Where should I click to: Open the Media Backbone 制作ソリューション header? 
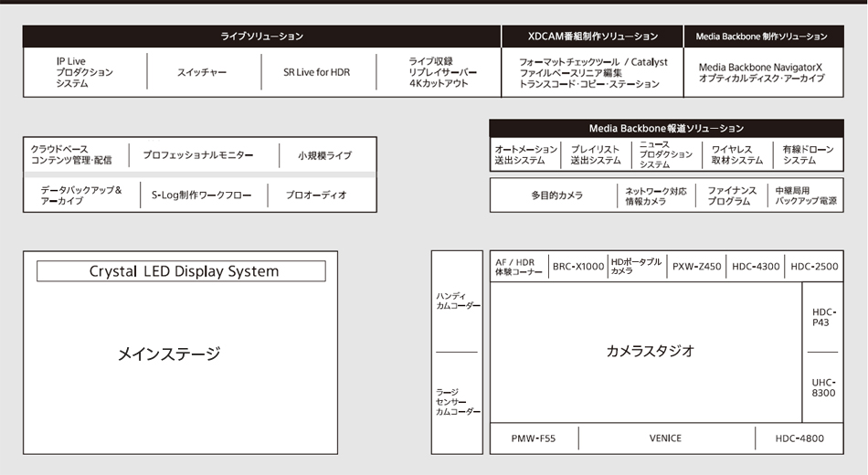click(x=762, y=37)
